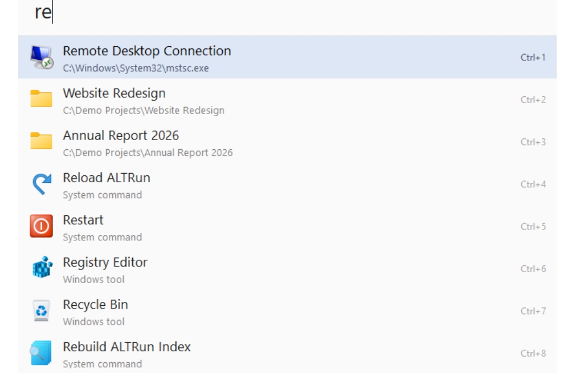
Task: Click 'System command' under Restart
Action: pos(103,237)
